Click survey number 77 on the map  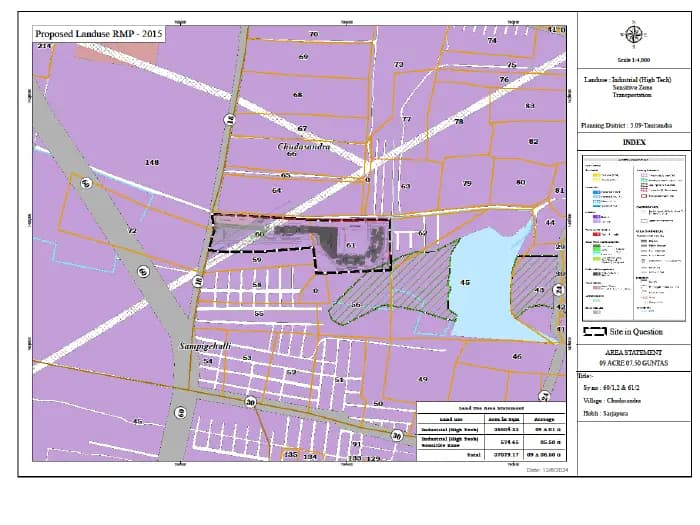[406, 119]
